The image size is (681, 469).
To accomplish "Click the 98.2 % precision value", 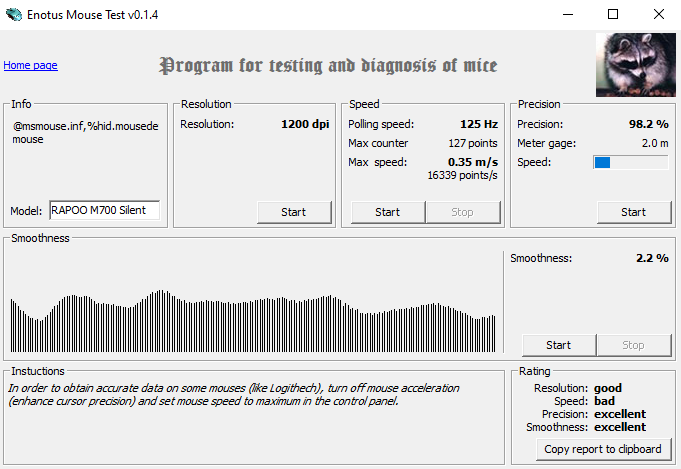I will (x=649, y=124).
